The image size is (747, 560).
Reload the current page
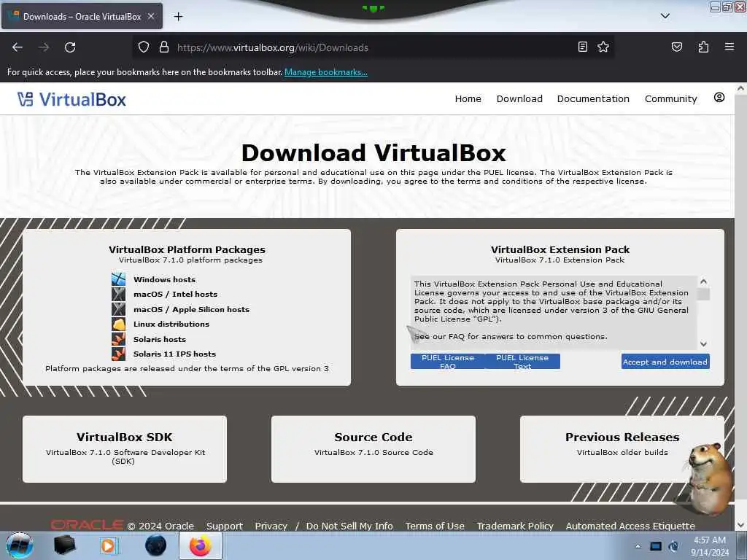[70, 47]
